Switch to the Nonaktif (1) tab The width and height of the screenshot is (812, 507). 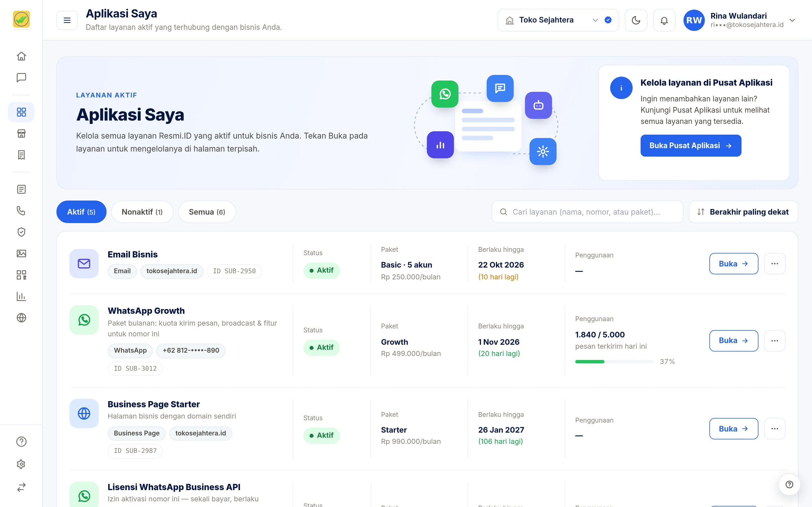(142, 212)
